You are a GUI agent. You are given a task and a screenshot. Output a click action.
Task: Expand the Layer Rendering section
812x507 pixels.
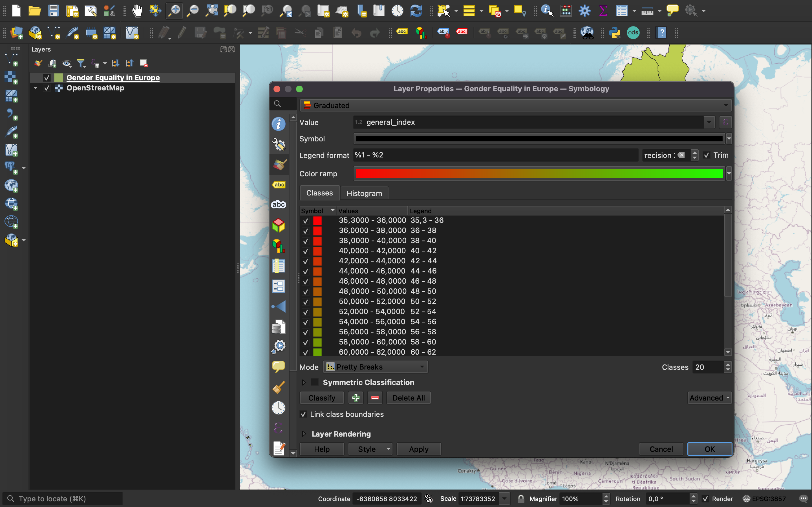click(x=304, y=433)
